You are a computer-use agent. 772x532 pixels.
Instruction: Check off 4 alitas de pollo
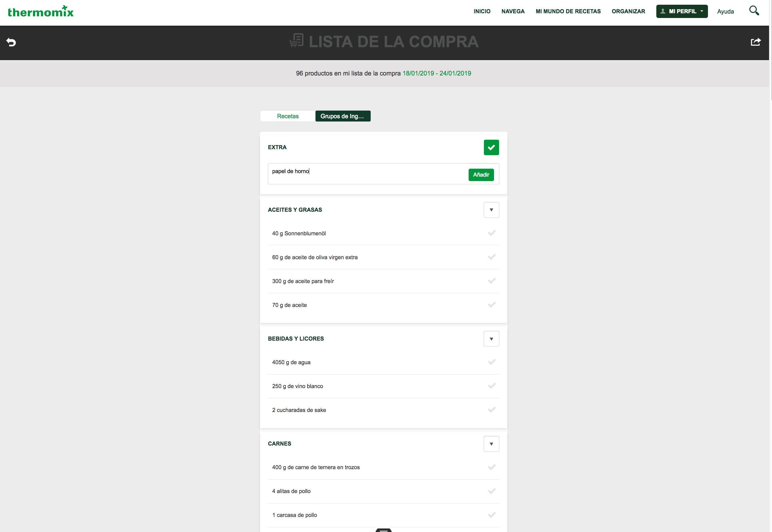point(492,491)
